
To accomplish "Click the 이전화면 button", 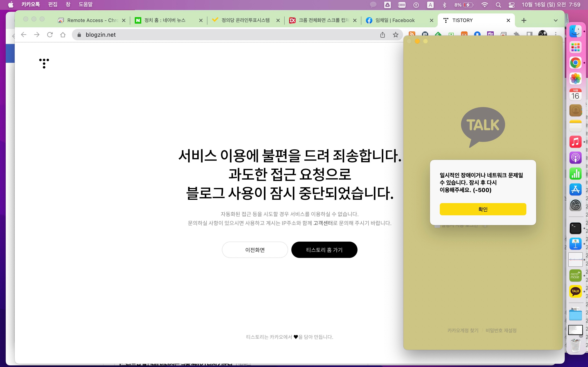I will click(255, 250).
